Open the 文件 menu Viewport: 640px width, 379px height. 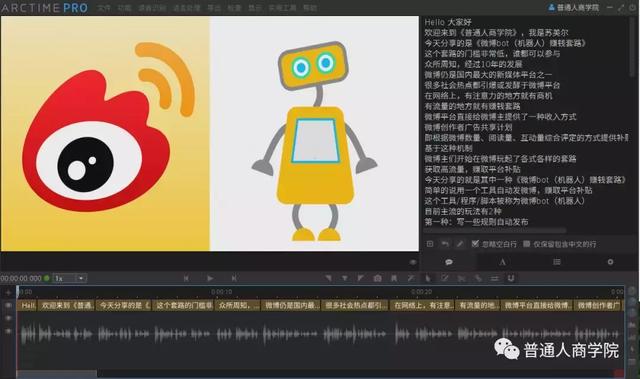[104, 8]
